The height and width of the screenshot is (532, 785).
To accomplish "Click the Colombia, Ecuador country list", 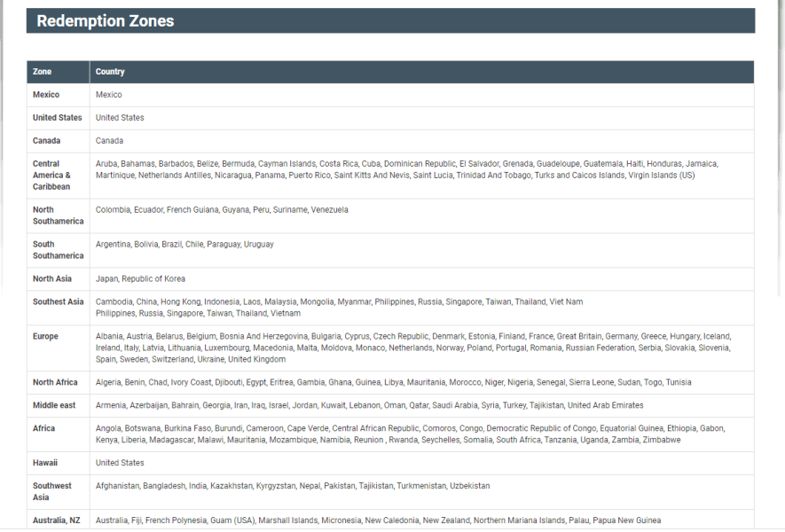I will (x=222, y=210).
